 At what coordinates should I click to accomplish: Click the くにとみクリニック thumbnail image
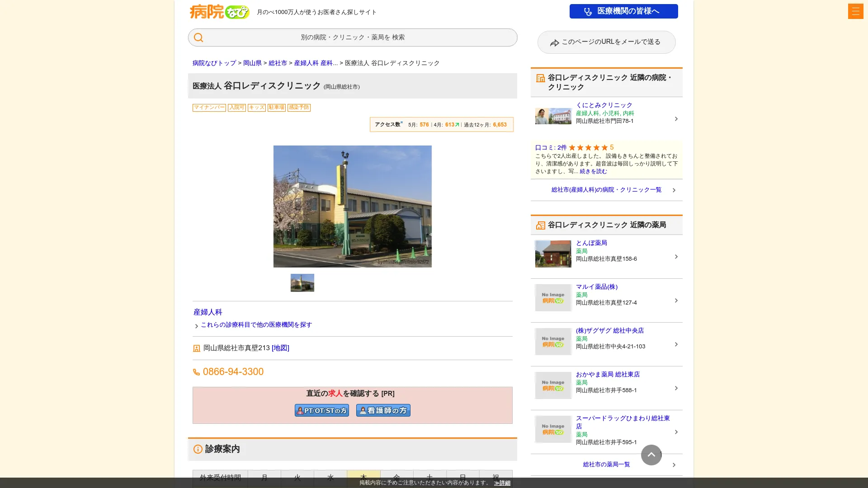pos(553,116)
